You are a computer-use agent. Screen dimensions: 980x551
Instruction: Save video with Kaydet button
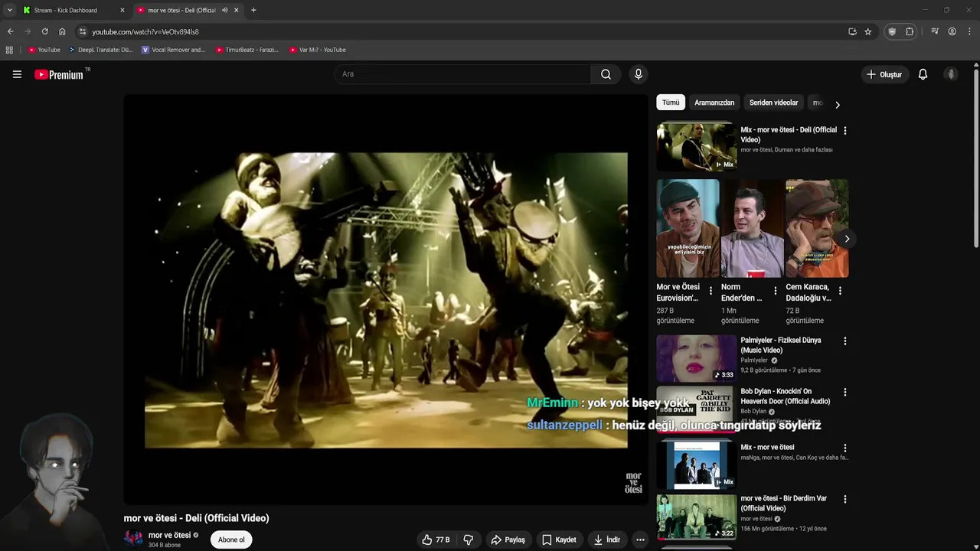[x=559, y=540]
